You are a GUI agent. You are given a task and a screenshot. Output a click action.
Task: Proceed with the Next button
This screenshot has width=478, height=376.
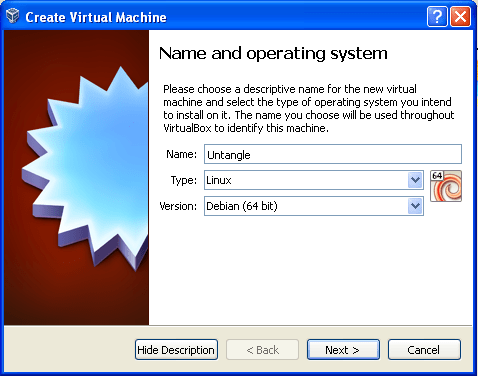tap(343, 350)
